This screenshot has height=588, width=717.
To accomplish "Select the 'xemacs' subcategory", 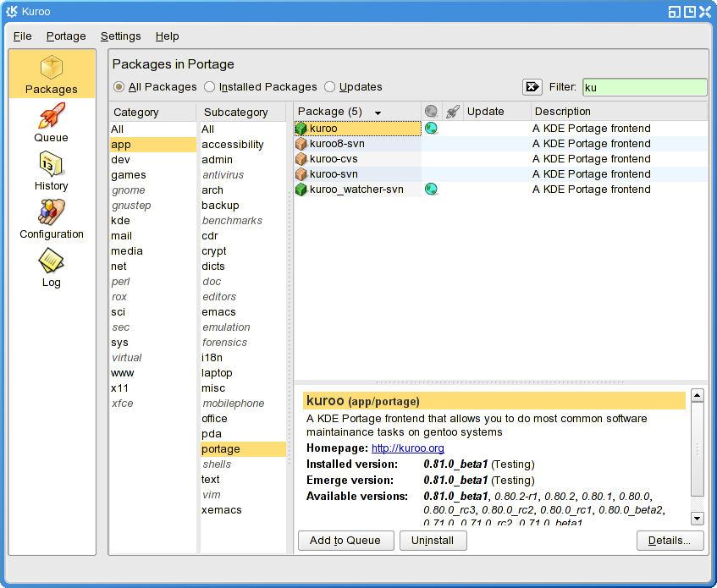I will (243, 510).
